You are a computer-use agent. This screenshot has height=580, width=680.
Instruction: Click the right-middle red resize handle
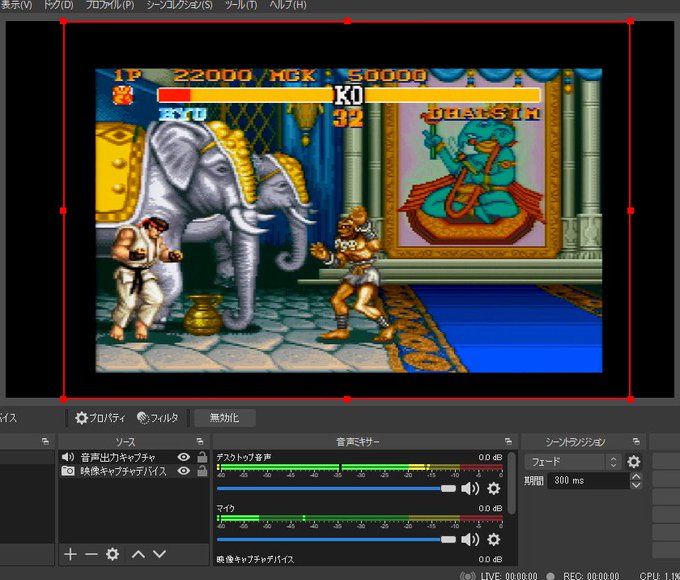(x=631, y=210)
